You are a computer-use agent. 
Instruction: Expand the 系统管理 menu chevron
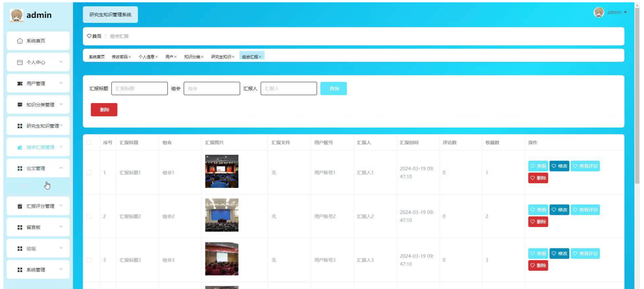[x=61, y=269]
